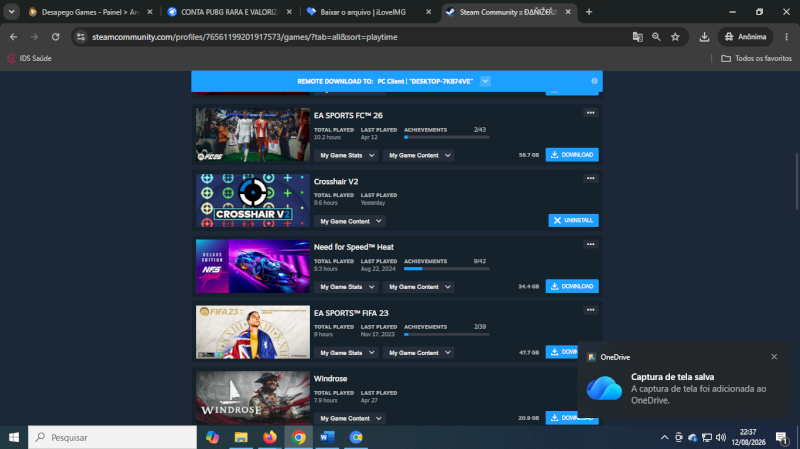Bookmark this page with star icon
Image resolution: width=800 pixels, height=449 pixels.
tap(675, 37)
